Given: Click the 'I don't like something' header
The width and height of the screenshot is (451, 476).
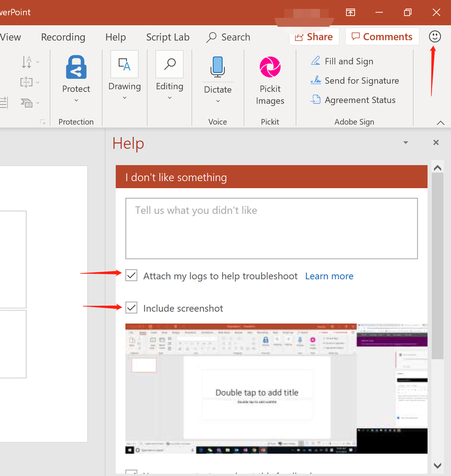Looking at the screenshot, I should click(x=272, y=177).
